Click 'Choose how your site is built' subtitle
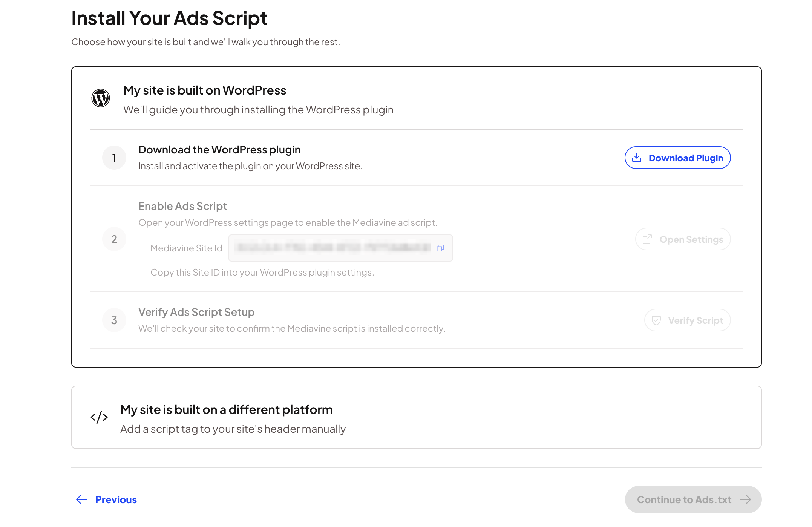Viewport: 812px width, 527px height. pos(206,42)
